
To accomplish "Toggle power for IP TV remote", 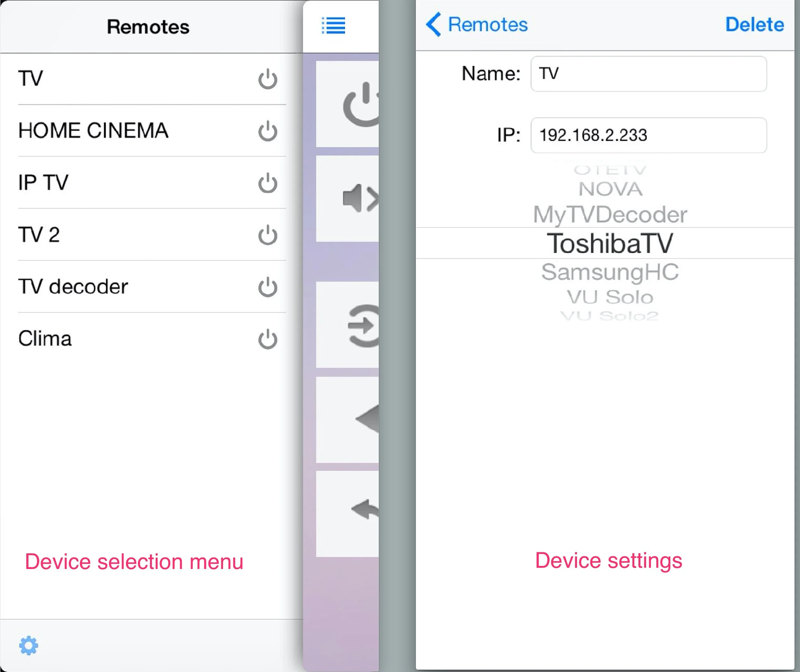I will (268, 183).
